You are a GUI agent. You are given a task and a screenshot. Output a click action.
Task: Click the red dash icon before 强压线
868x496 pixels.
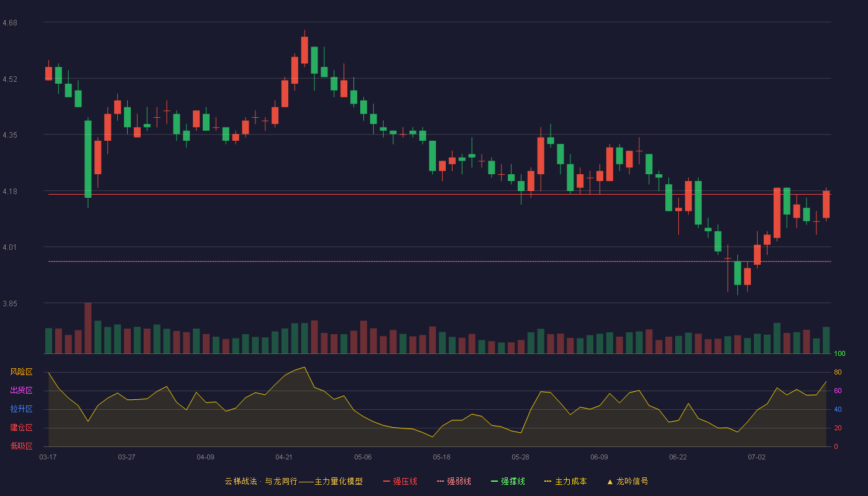(x=386, y=481)
